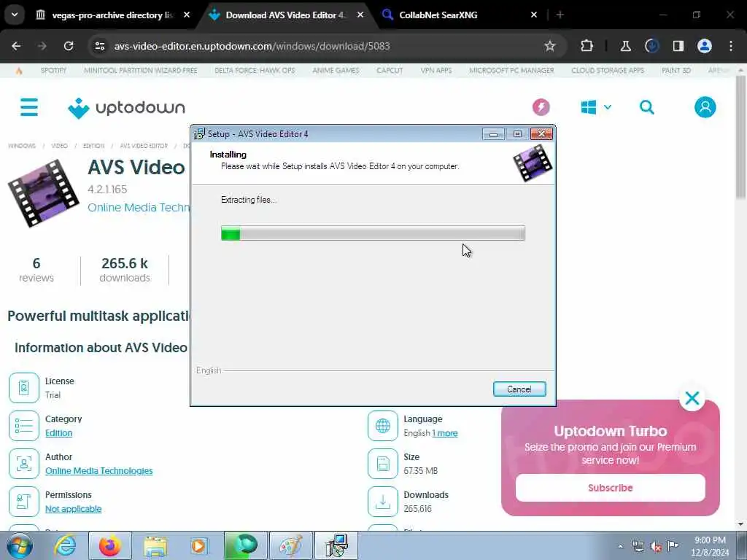Open a new browser tab
Image resolution: width=747 pixels, height=560 pixels.
pyautogui.click(x=560, y=15)
